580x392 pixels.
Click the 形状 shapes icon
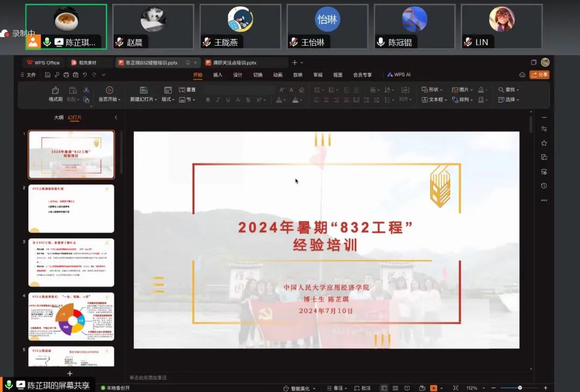(x=424, y=90)
